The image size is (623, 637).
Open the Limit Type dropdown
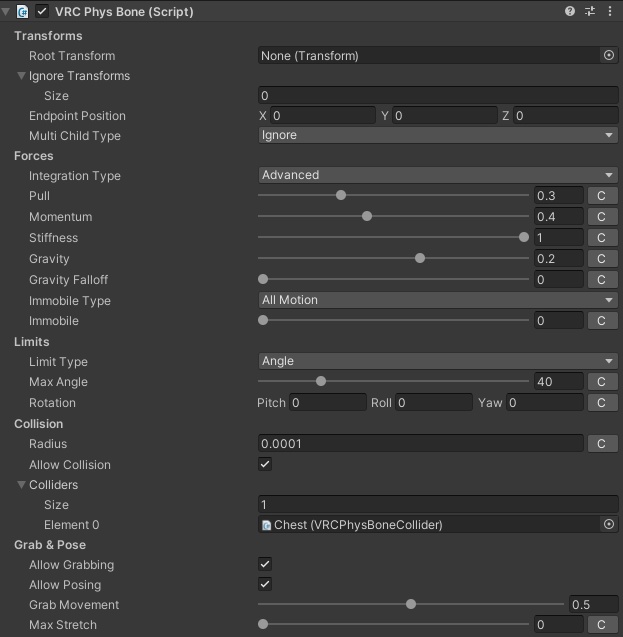pos(438,361)
